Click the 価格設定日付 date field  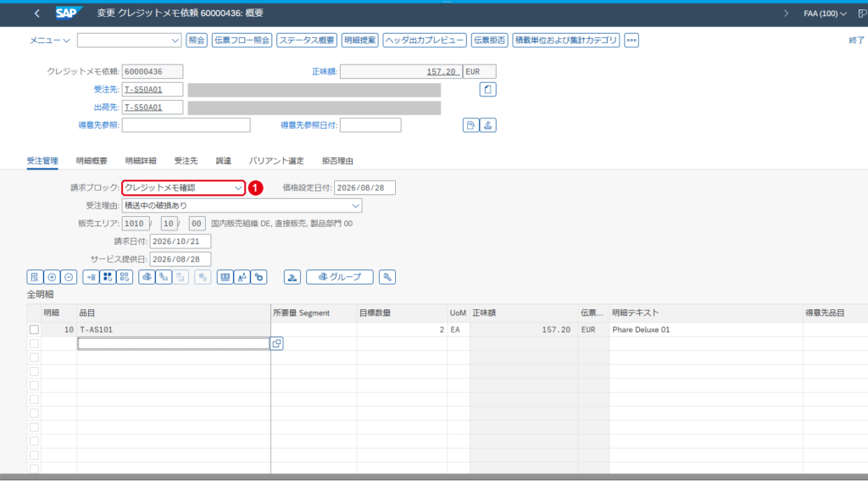[364, 188]
